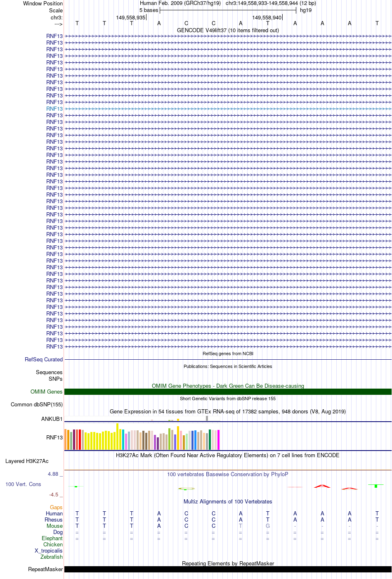Open the RefSeq Curated track label

[44, 360]
